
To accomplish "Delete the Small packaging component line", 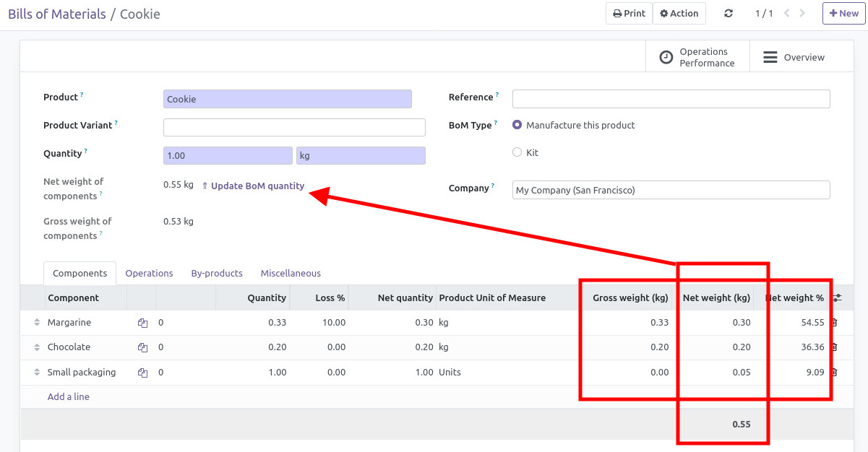I will pyautogui.click(x=834, y=373).
